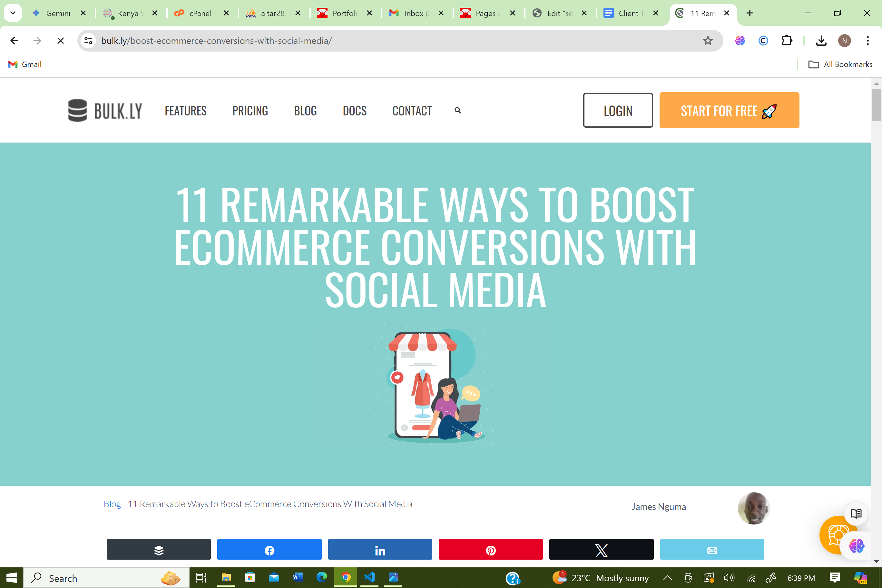This screenshot has height=588, width=882.
Task: Open the PRICING menu item
Action: pos(250,111)
